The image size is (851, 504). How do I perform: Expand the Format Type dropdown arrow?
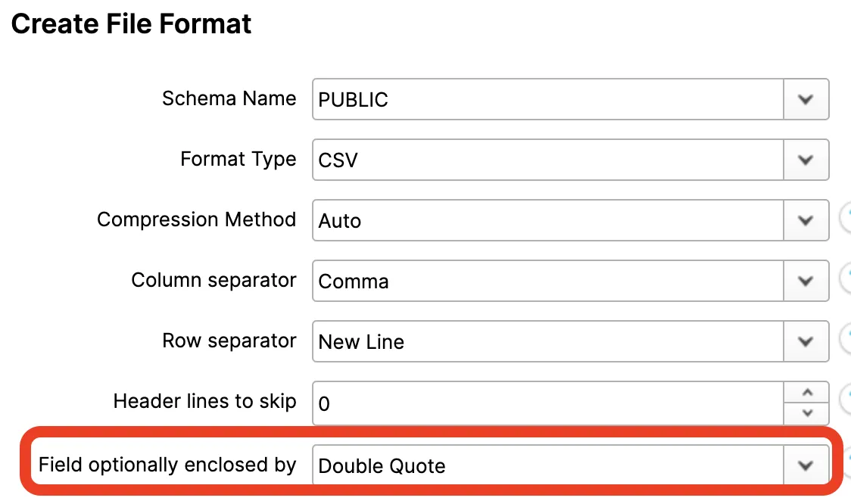pos(806,160)
